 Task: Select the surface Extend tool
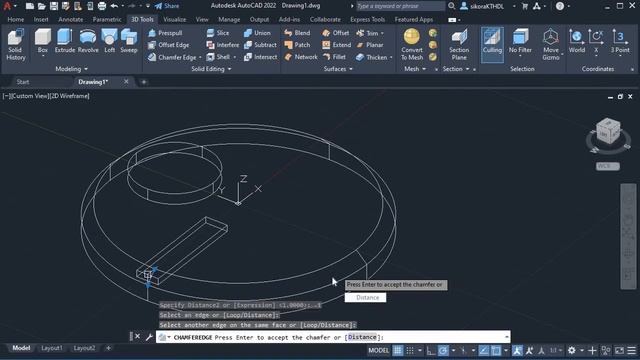pos(336,45)
